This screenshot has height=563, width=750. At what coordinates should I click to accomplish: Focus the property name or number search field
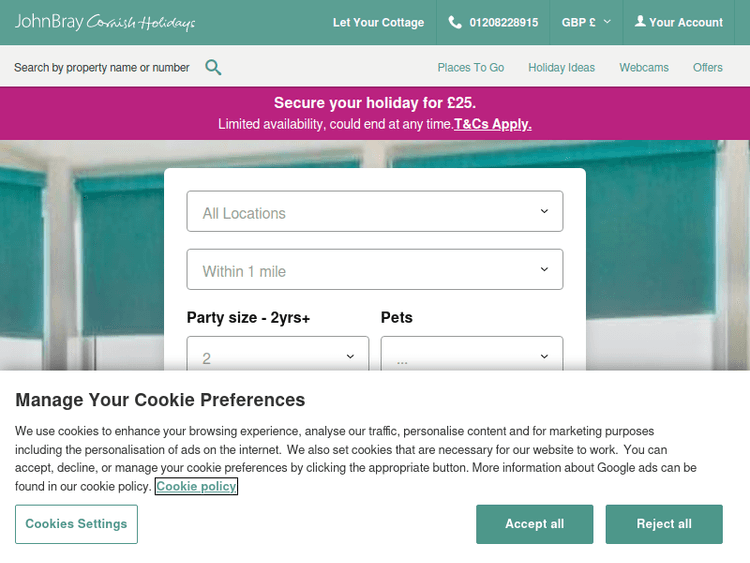[x=102, y=68]
